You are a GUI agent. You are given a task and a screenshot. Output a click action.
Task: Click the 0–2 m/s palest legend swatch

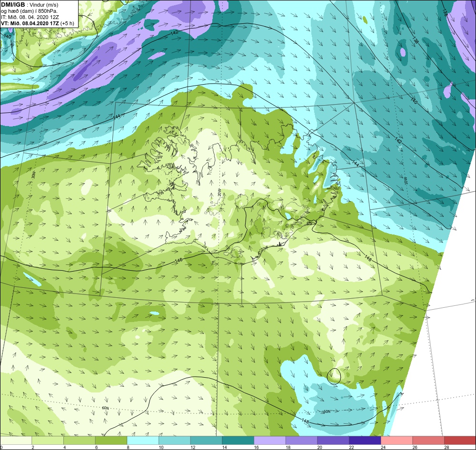pyautogui.click(x=16, y=440)
